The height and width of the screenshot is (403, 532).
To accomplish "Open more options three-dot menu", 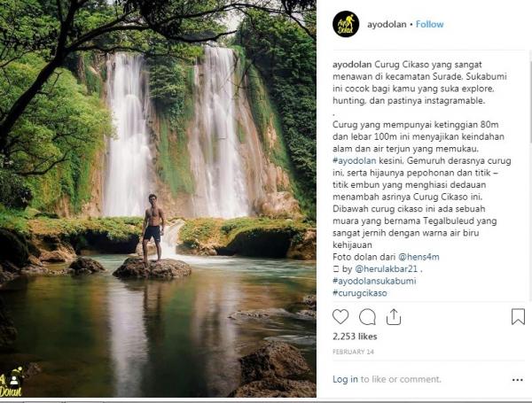I will coord(518,379).
